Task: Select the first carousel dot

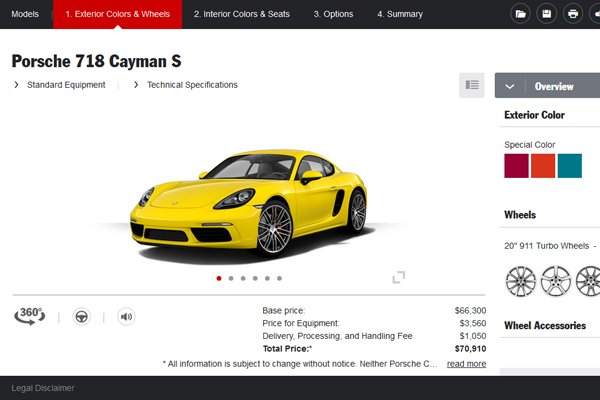Action: [x=219, y=278]
